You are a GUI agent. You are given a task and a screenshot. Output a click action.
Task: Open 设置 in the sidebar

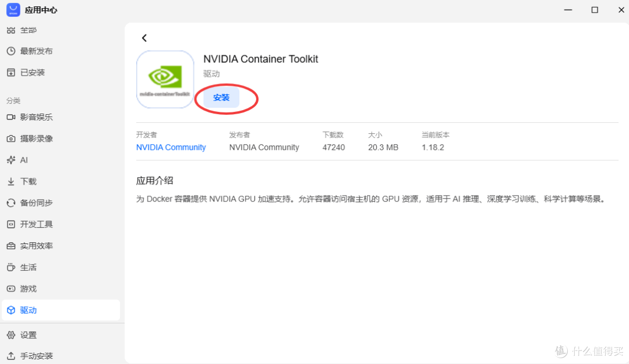(x=29, y=335)
